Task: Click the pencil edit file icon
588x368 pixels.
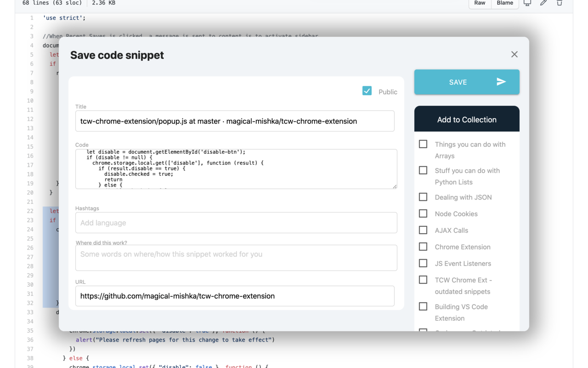Action: click(543, 3)
